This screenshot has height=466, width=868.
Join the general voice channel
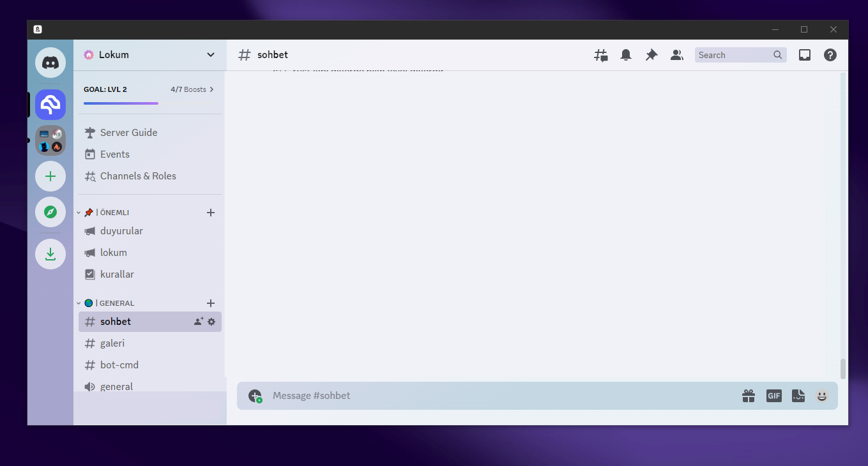tap(150, 386)
